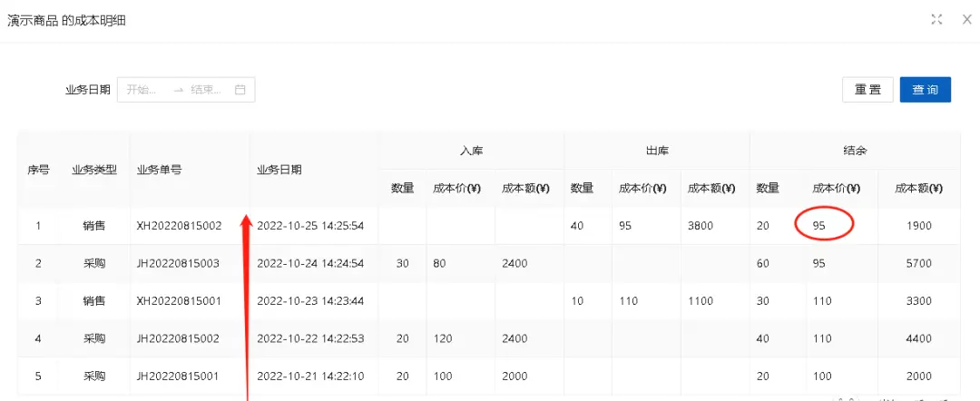This screenshot has height=401, width=980.
Task: Set the start date field 开始
Action: [141, 89]
